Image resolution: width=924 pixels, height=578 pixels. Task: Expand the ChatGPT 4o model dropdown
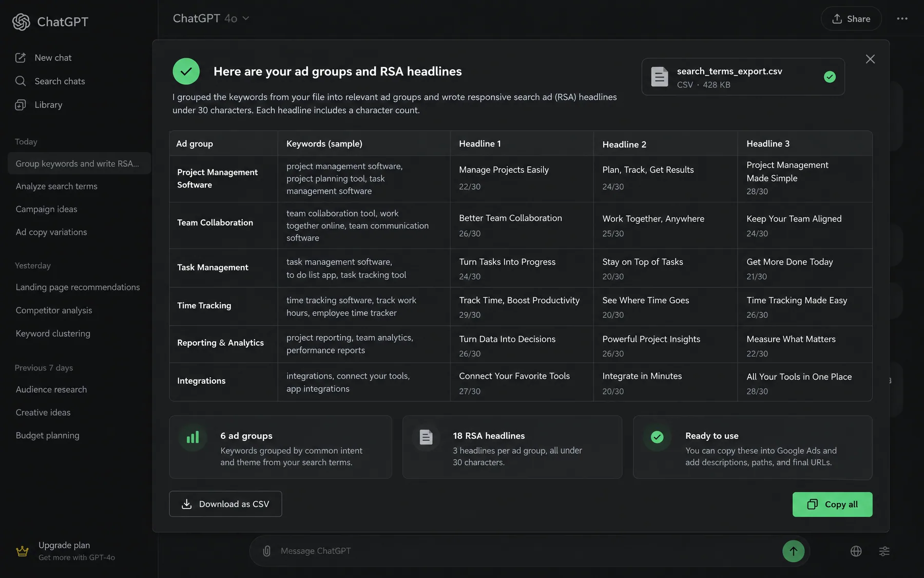tap(211, 18)
